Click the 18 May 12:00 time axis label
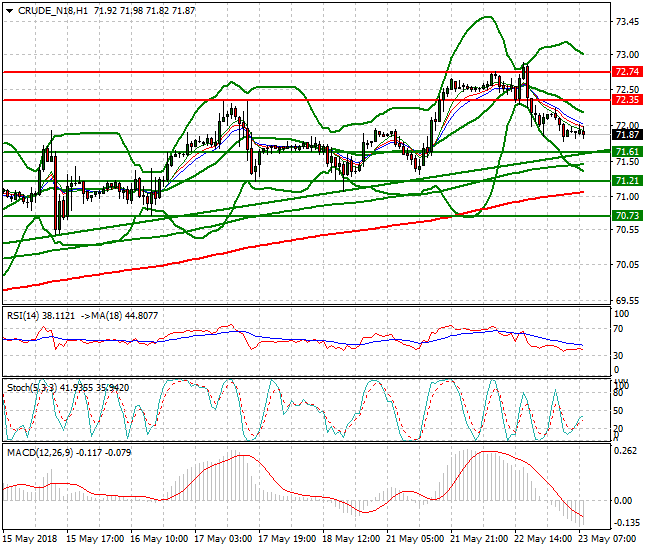This screenshot has height=550, width=650. pyautogui.click(x=351, y=539)
